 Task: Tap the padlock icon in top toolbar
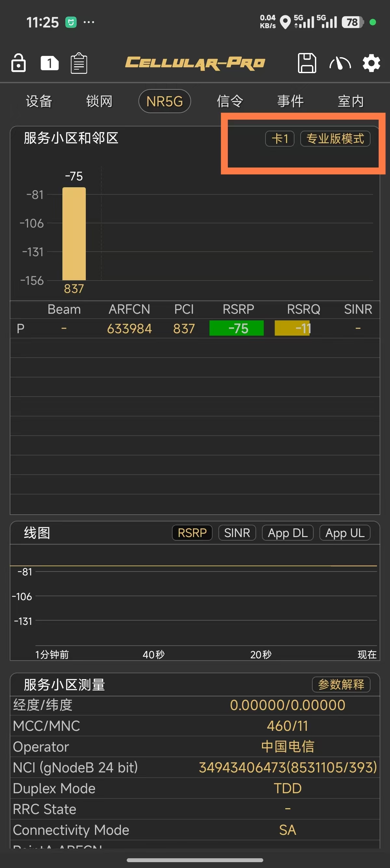click(x=19, y=63)
